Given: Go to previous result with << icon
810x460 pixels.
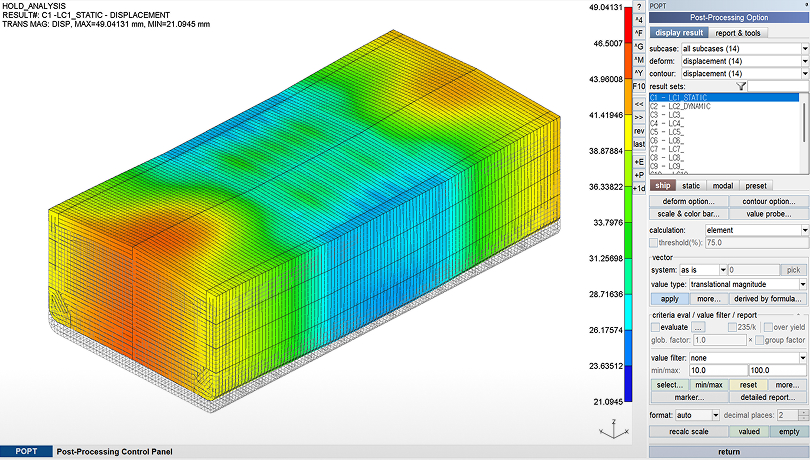Looking at the screenshot, I should pos(639,103).
